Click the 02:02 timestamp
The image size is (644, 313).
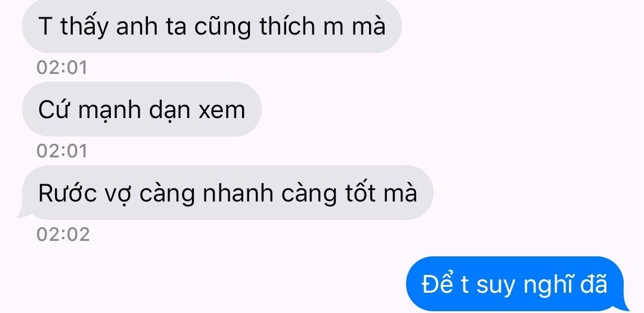63,234
